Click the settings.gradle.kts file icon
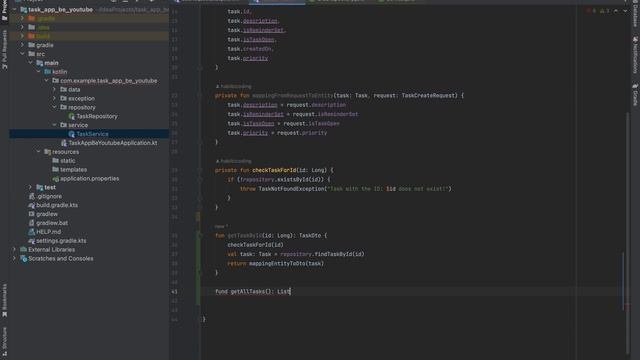 click(x=31, y=241)
